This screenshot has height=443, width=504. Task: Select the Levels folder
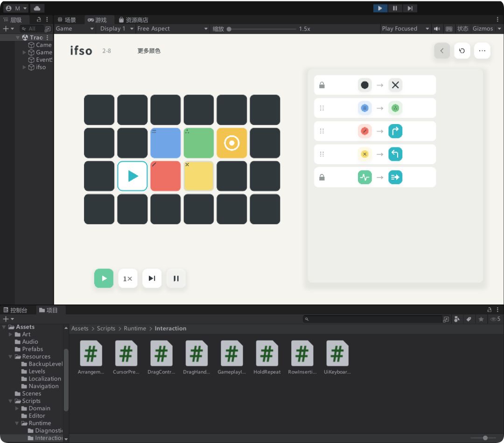(x=37, y=371)
